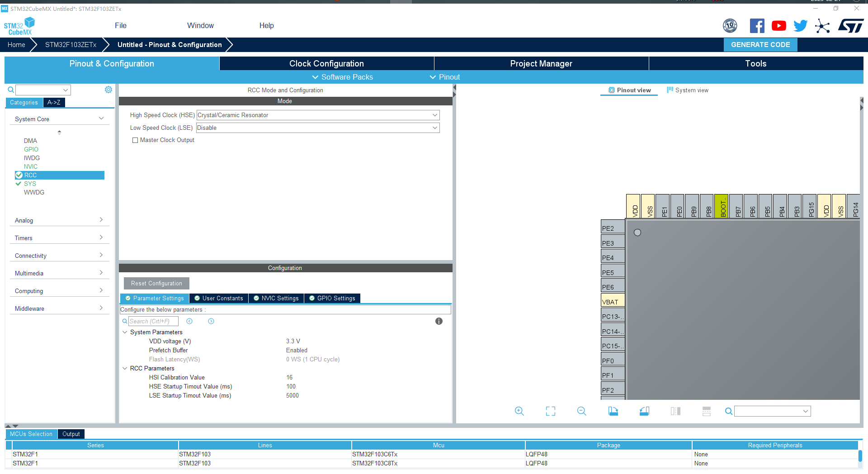868x474 pixels.
Task: Click the parameter search input field
Action: click(153, 321)
